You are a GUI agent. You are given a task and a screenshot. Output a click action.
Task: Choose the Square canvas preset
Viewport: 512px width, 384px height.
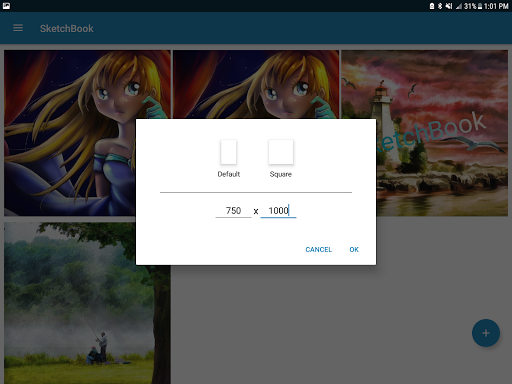click(x=281, y=152)
